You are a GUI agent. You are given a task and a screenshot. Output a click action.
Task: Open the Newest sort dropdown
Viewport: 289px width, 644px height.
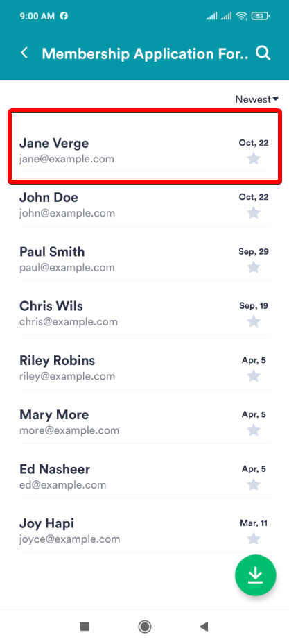(x=256, y=99)
